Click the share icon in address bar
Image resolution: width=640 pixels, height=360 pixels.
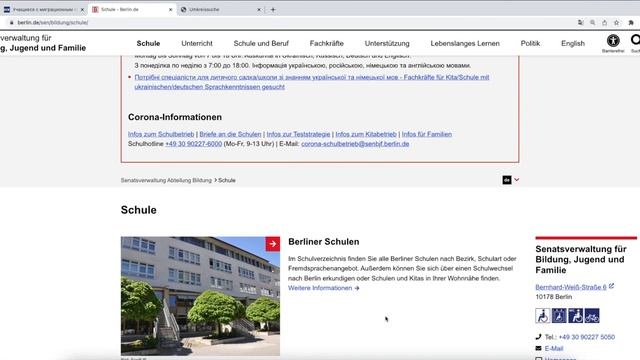[604, 23]
